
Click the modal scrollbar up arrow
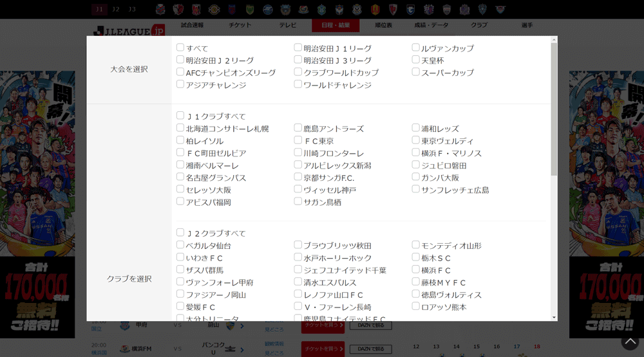(554, 40)
